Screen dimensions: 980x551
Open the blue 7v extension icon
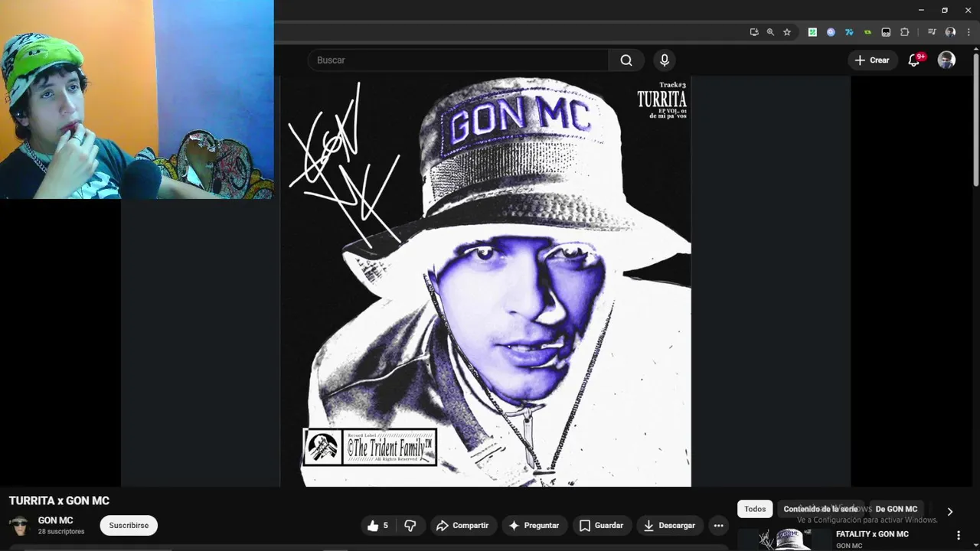(849, 32)
